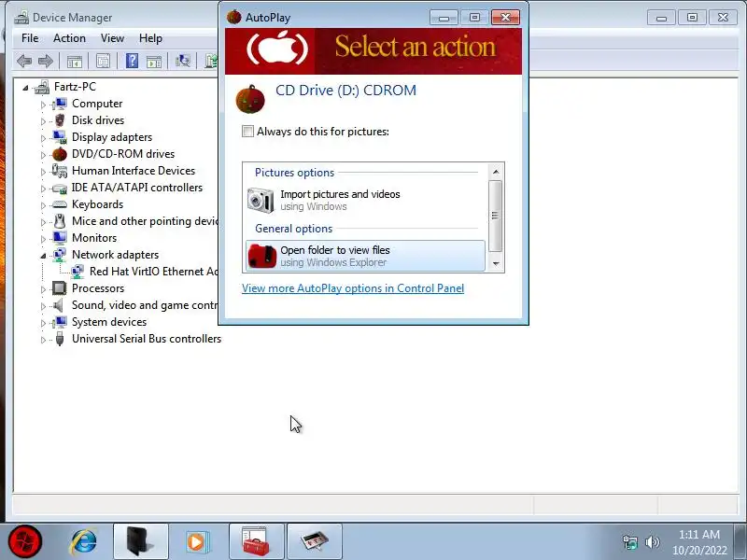Open the Action menu in Device Manager
Screen dimensions: 747x560
click(x=69, y=38)
